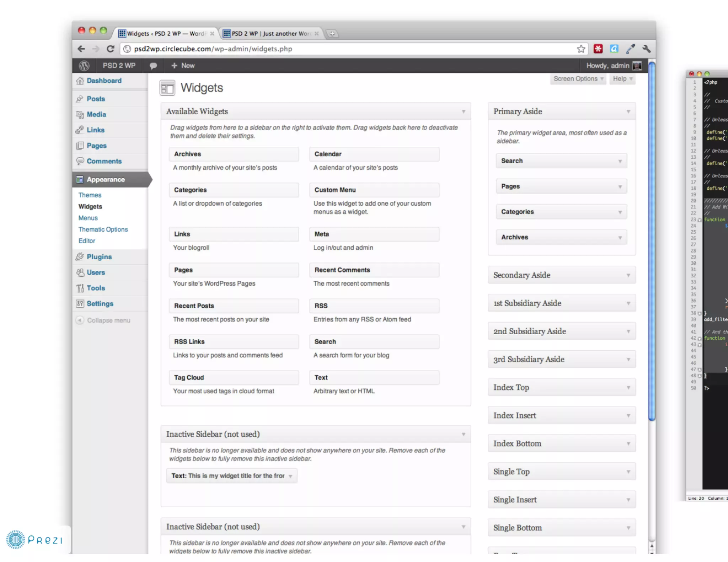
Task: Click the admin avatar thumbnail
Action: pyautogui.click(x=637, y=66)
